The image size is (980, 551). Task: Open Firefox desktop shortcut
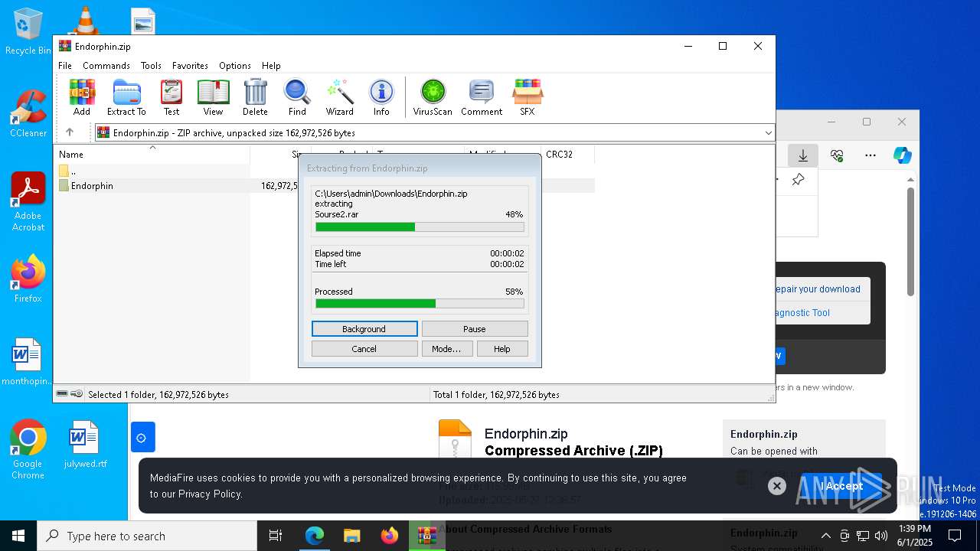click(x=28, y=279)
